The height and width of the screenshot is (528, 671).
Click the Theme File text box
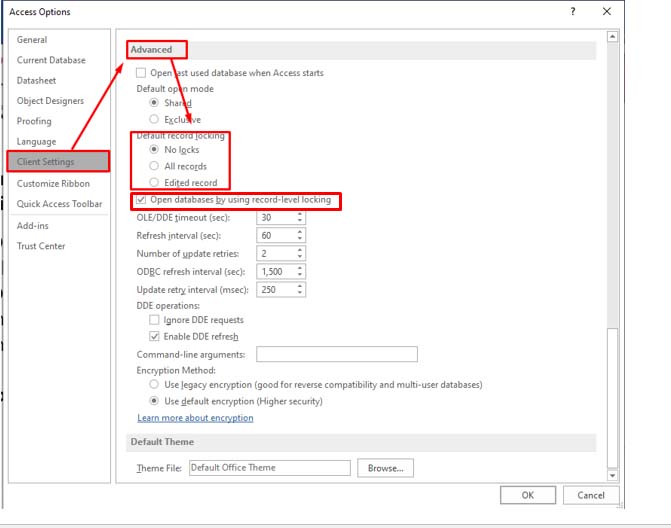pos(270,468)
